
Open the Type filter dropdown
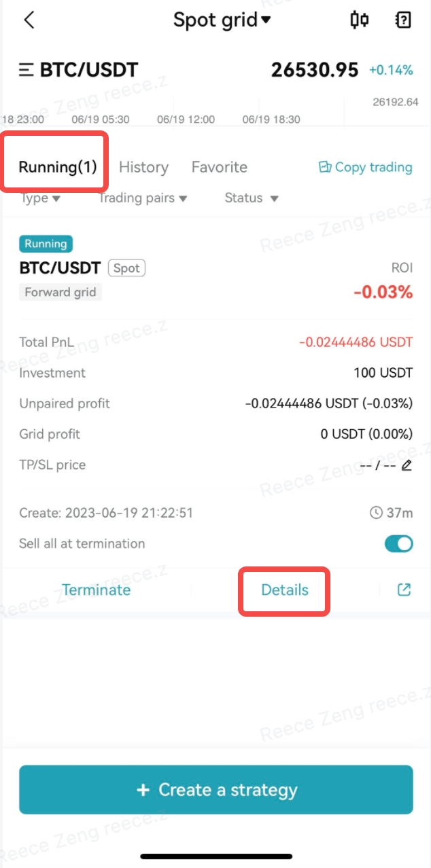(40, 198)
